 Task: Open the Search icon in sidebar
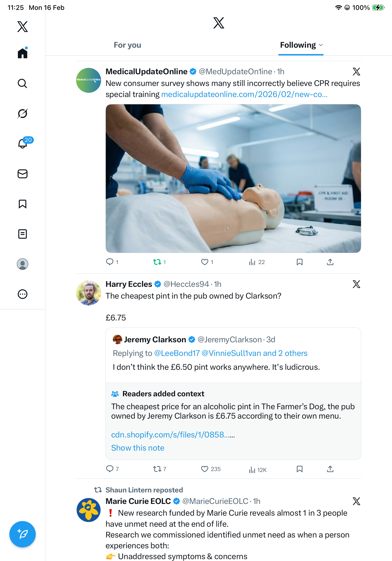pos(23,83)
